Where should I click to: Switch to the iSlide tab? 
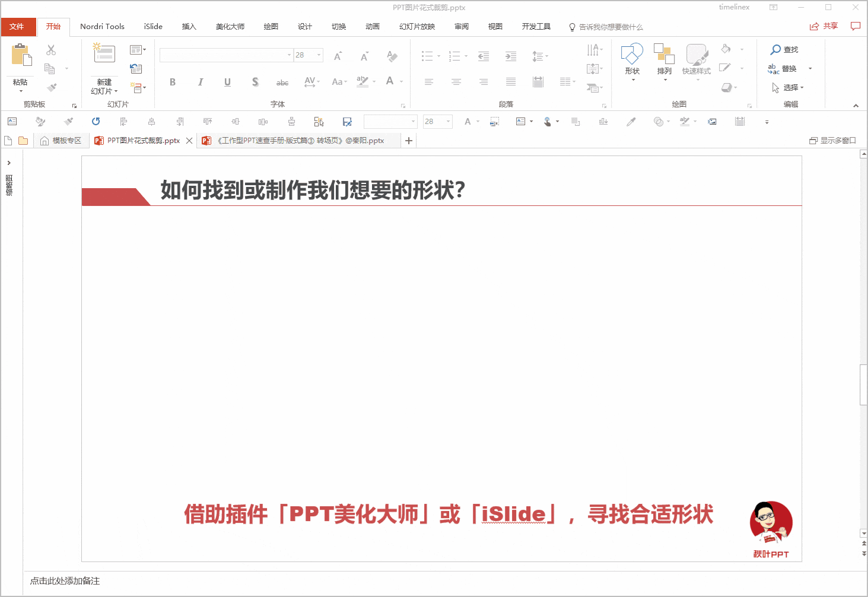pos(153,27)
